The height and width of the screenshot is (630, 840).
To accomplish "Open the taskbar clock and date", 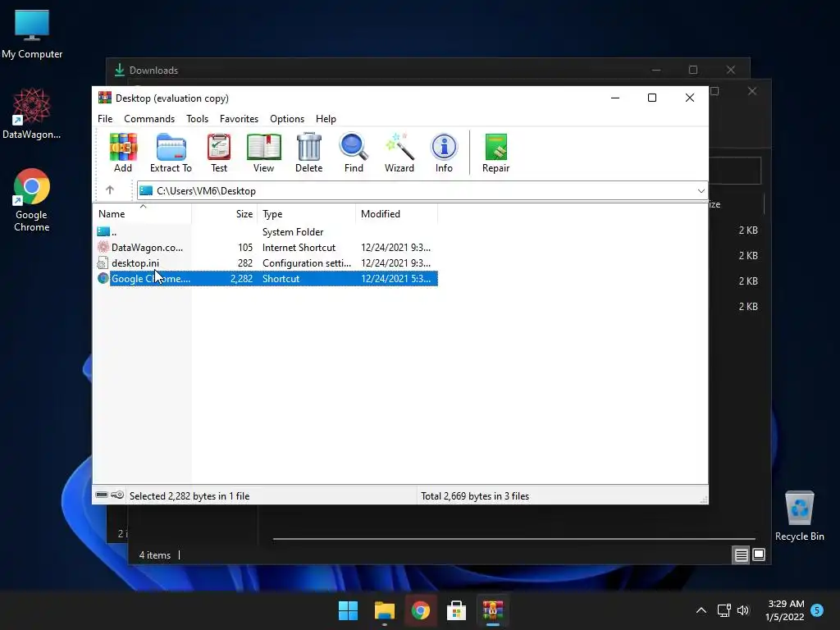I will click(x=785, y=610).
